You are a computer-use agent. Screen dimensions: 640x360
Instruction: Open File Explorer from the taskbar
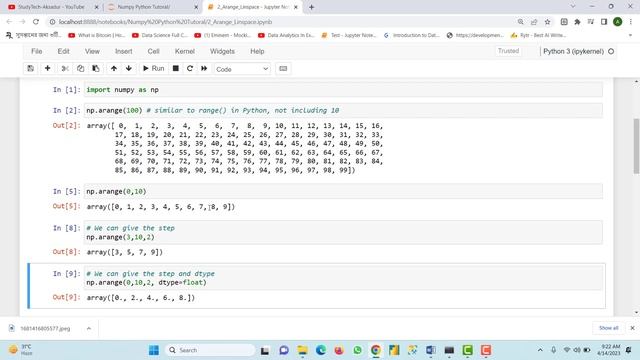(x=302, y=350)
